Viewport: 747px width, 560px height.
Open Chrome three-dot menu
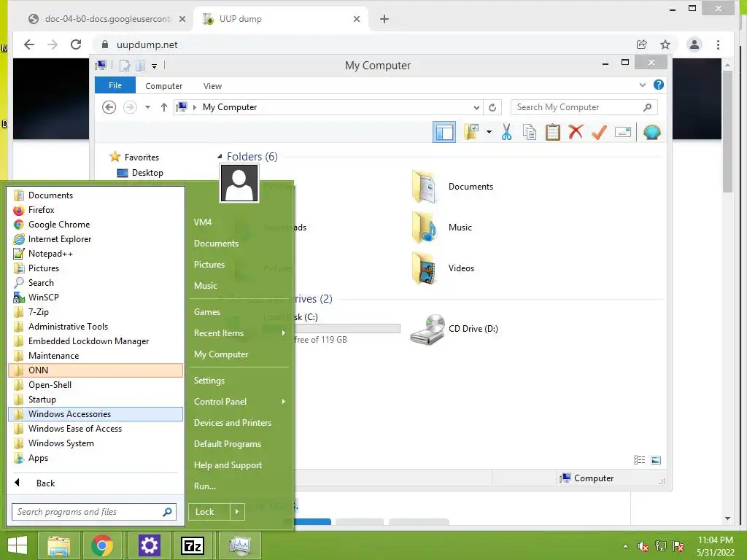click(x=718, y=44)
